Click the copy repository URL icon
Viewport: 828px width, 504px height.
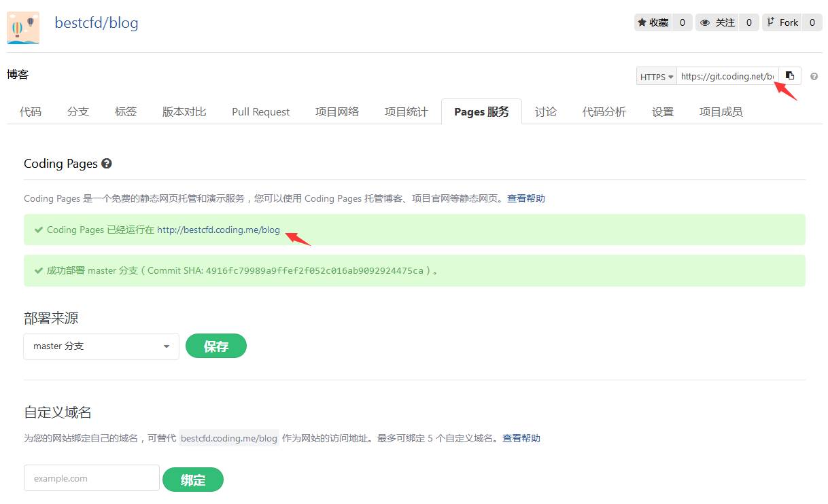(790, 76)
